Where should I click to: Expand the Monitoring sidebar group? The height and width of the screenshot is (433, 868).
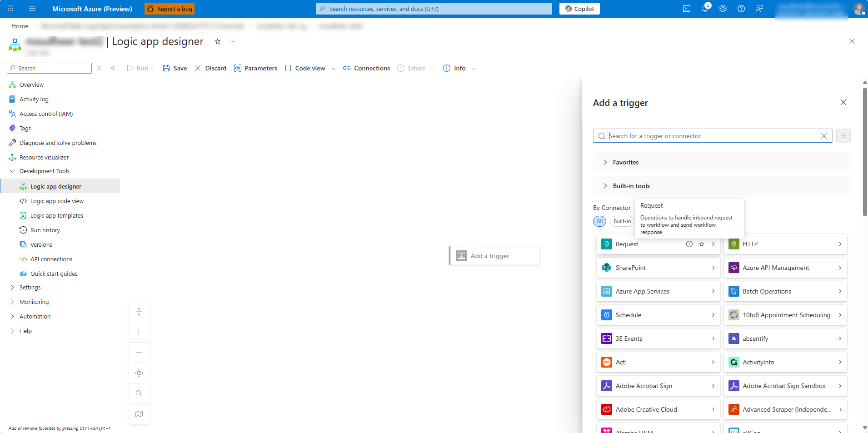pos(12,302)
